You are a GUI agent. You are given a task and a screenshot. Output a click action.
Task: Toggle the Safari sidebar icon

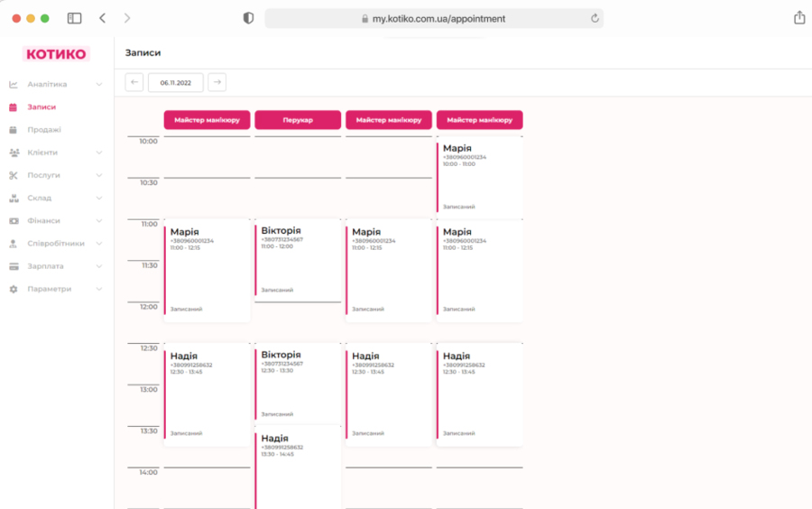click(75, 18)
